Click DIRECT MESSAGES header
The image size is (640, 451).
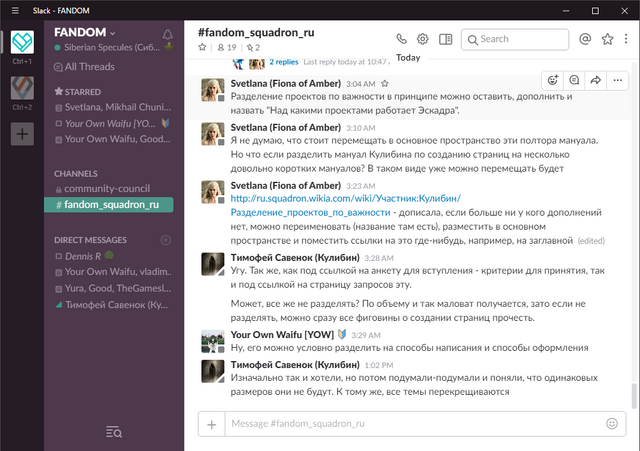90,240
